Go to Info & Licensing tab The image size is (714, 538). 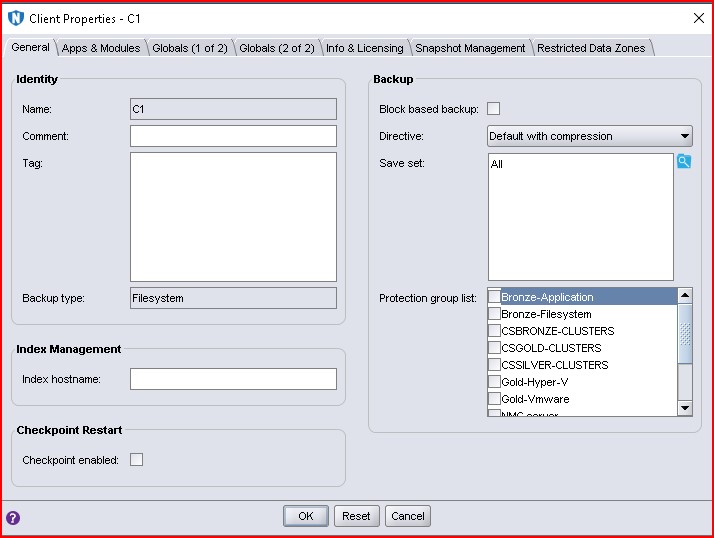[365, 48]
